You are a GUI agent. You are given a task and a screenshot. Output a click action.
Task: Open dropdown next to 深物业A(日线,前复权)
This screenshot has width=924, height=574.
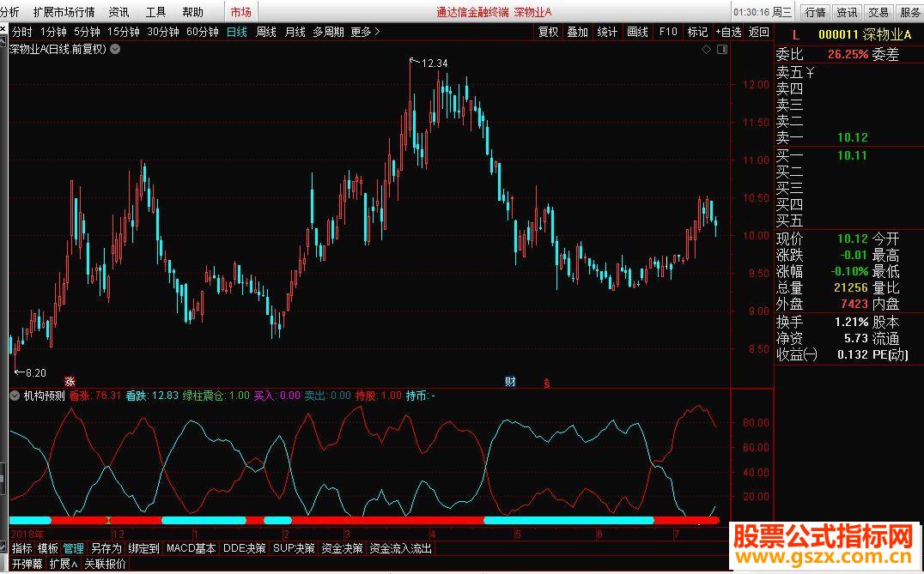pyautogui.click(x=115, y=49)
